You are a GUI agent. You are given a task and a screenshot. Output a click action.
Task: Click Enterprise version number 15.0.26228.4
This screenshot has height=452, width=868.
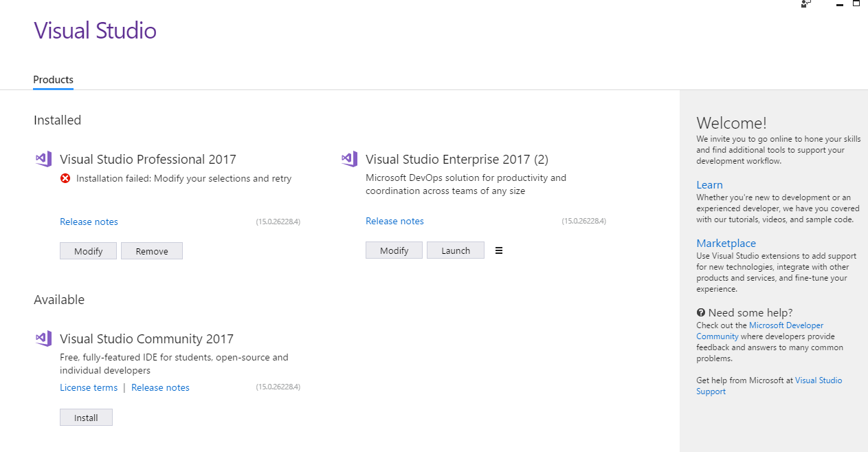584,221
